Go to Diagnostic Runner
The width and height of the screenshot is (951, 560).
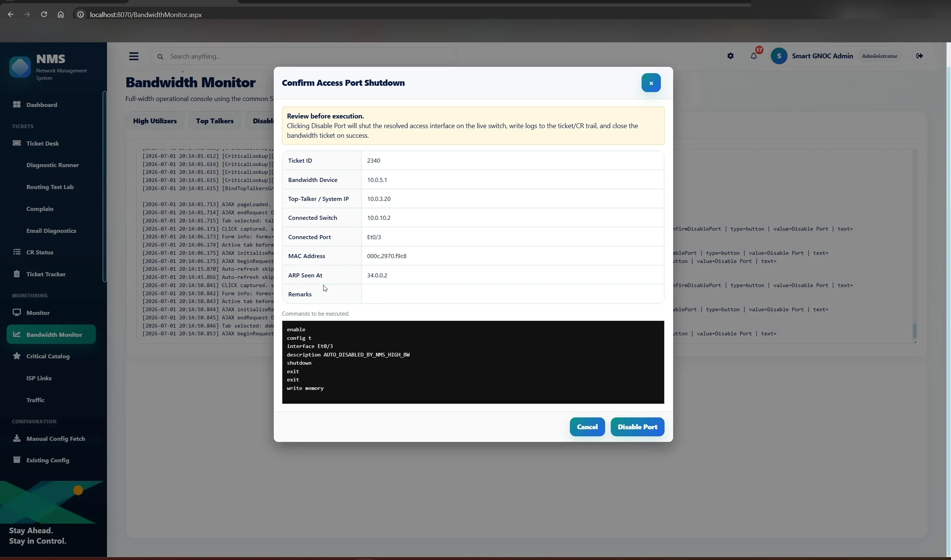click(x=52, y=165)
